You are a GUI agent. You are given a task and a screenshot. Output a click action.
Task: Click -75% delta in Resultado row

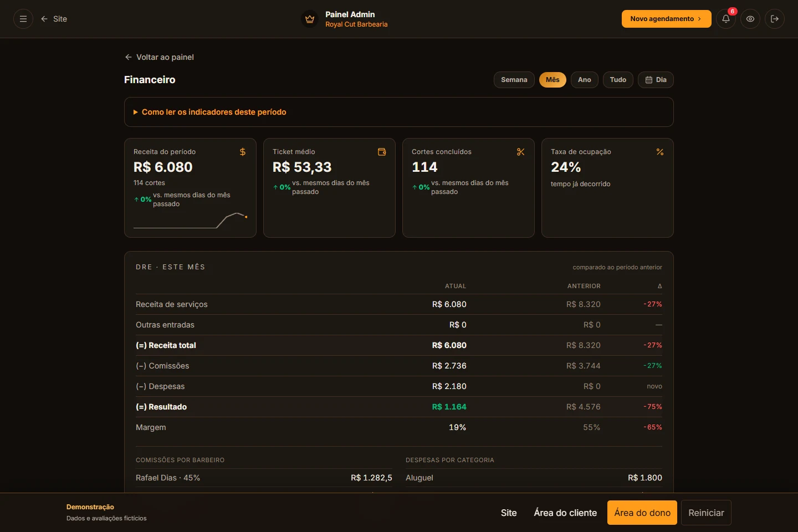click(x=653, y=407)
